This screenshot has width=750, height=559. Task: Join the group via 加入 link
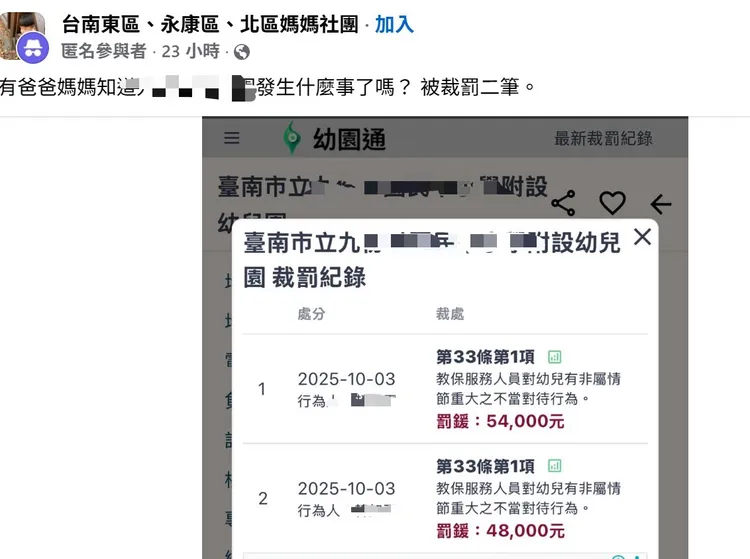tap(394, 24)
